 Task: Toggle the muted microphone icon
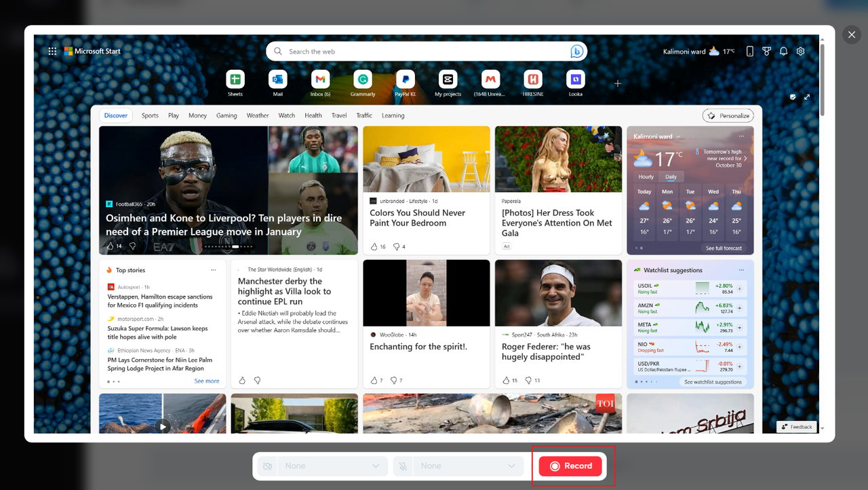click(403, 466)
